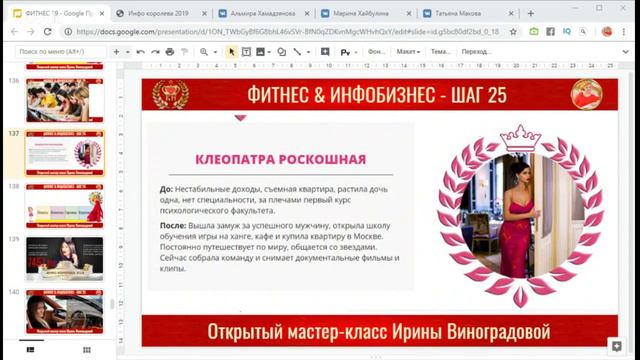Open new slide layout dropdown arrow
The image size is (640, 360).
point(127,52)
